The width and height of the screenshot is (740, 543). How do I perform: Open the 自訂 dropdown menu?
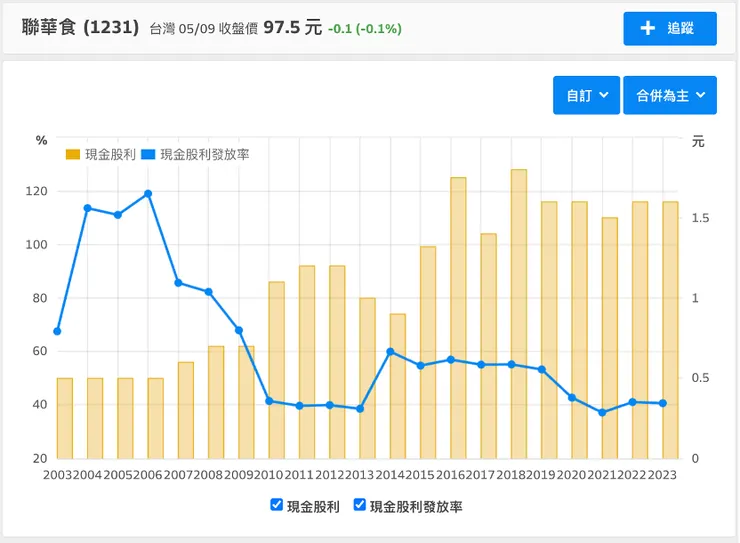tap(586, 95)
